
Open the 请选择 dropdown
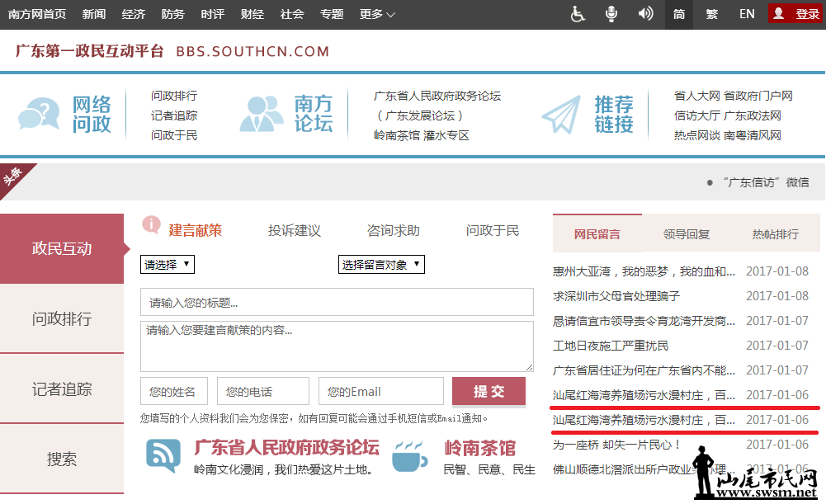click(168, 265)
